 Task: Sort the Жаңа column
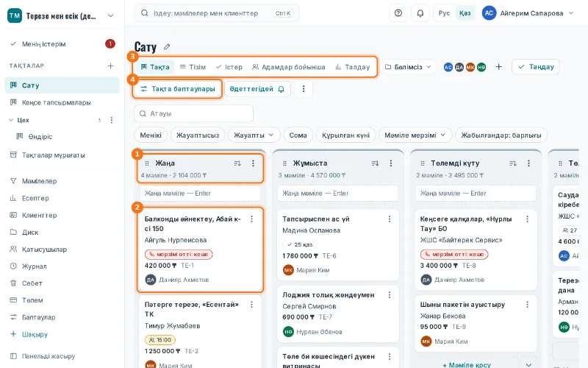(237, 163)
